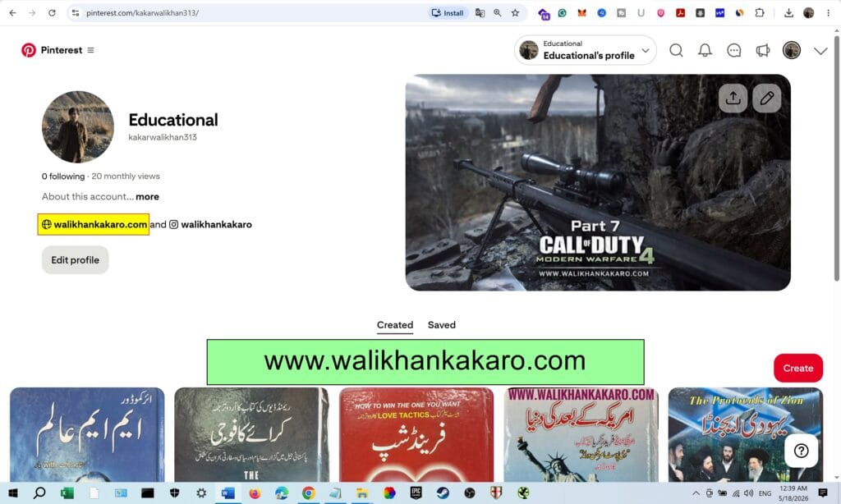
Task: Open the megaphone updates icon
Action: [763, 50]
